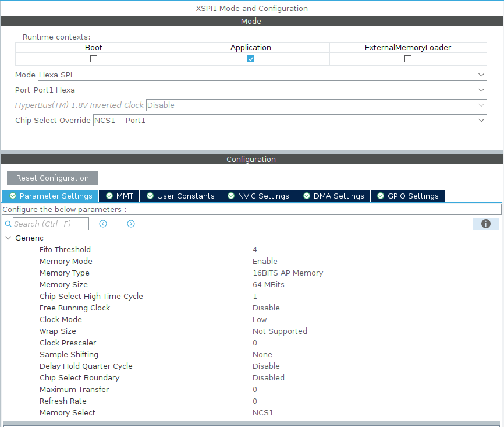Viewport: 504px width, 427px height.
Task: Open the information icon on the right
Action: (485, 224)
